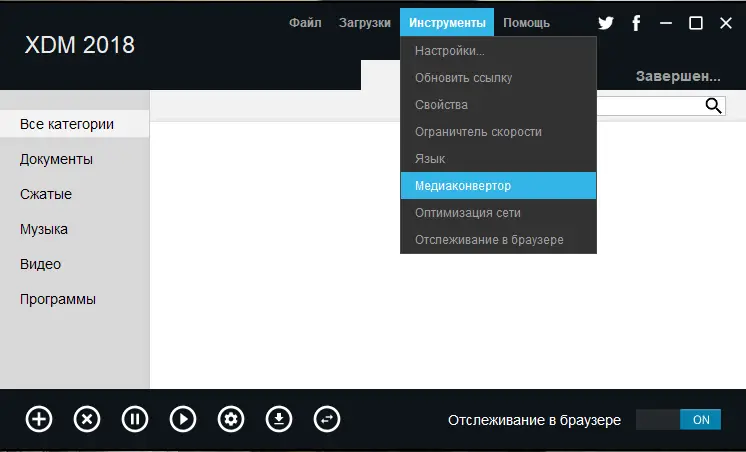The image size is (746, 452).
Task: Select Ограничитель скорости menu entry
Action: pyautogui.click(x=498, y=132)
